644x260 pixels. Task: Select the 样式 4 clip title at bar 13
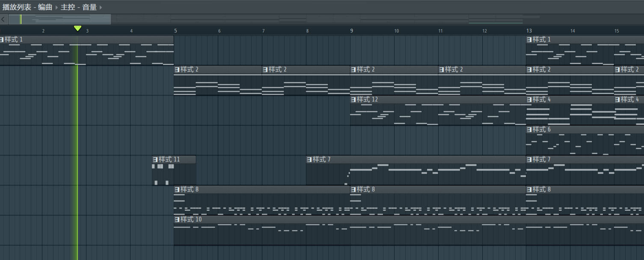pyautogui.click(x=542, y=99)
